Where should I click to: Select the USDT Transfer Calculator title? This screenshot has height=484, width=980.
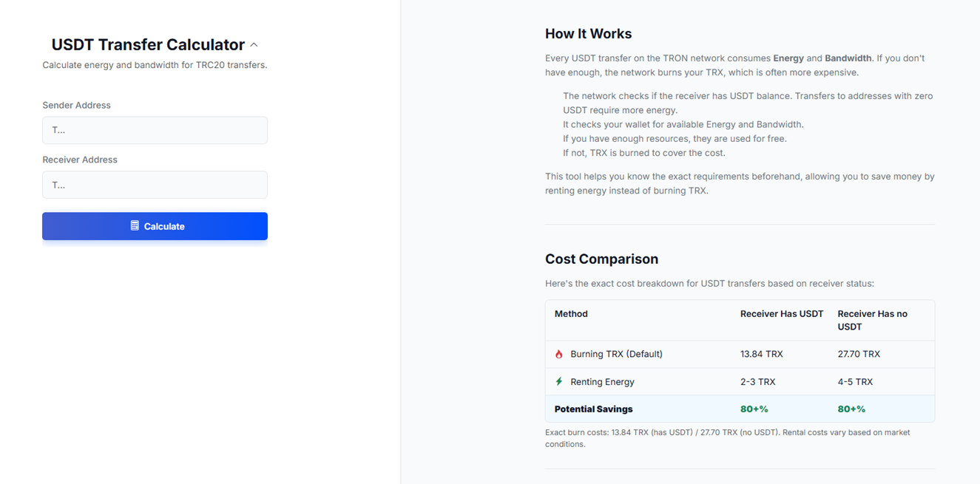coord(148,45)
